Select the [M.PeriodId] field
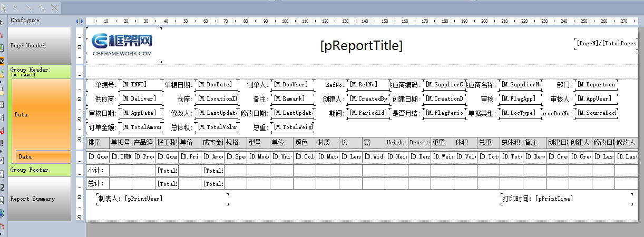This screenshot has height=237, width=644. pos(369,113)
